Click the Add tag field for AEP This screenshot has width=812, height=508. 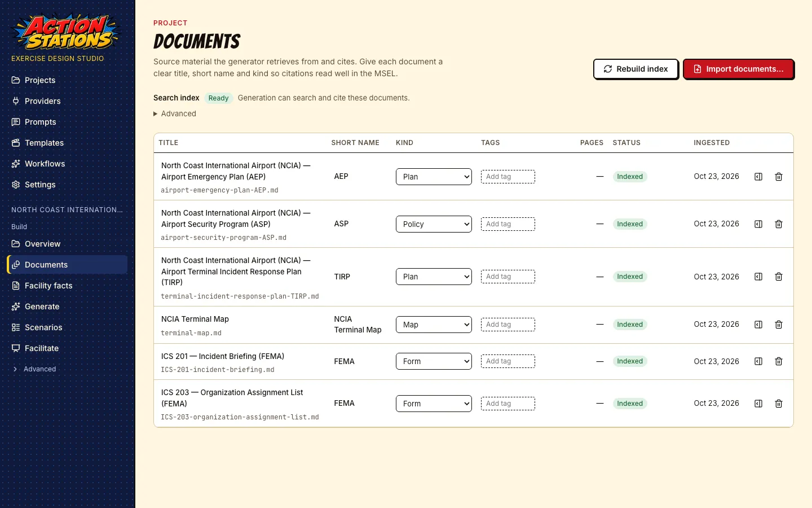tap(508, 177)
